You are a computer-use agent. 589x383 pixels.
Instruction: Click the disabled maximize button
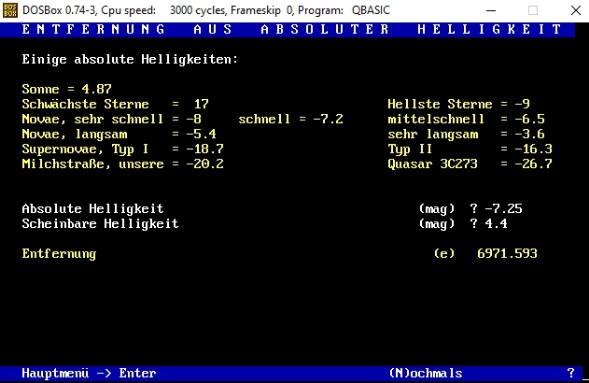533,11
